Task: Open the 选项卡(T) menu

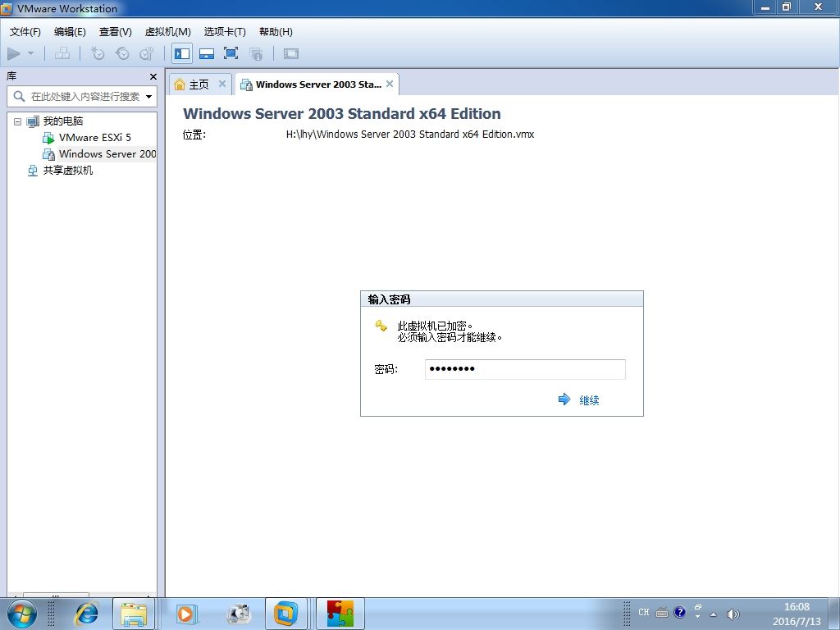Action: point(225,32)
